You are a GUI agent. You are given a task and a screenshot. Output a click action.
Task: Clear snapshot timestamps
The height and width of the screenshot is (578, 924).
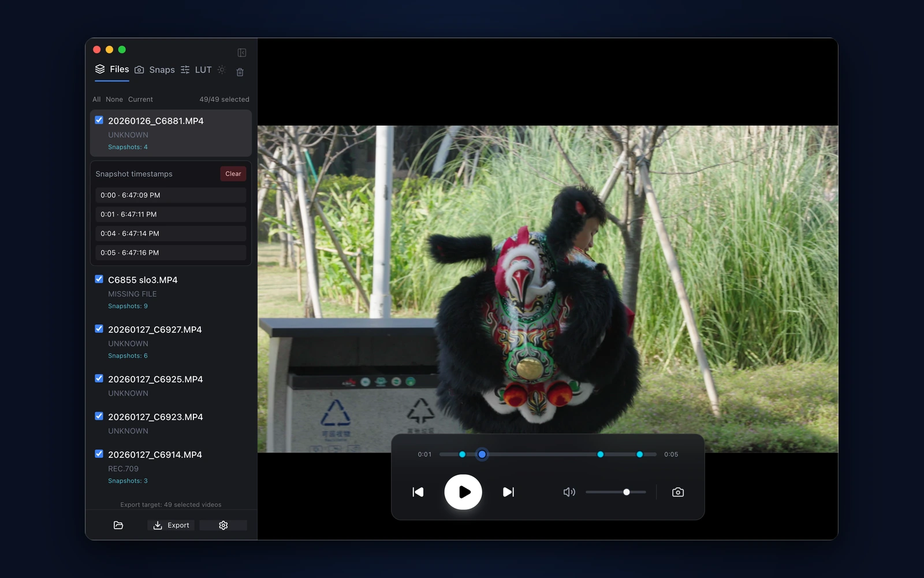(233, 174)
